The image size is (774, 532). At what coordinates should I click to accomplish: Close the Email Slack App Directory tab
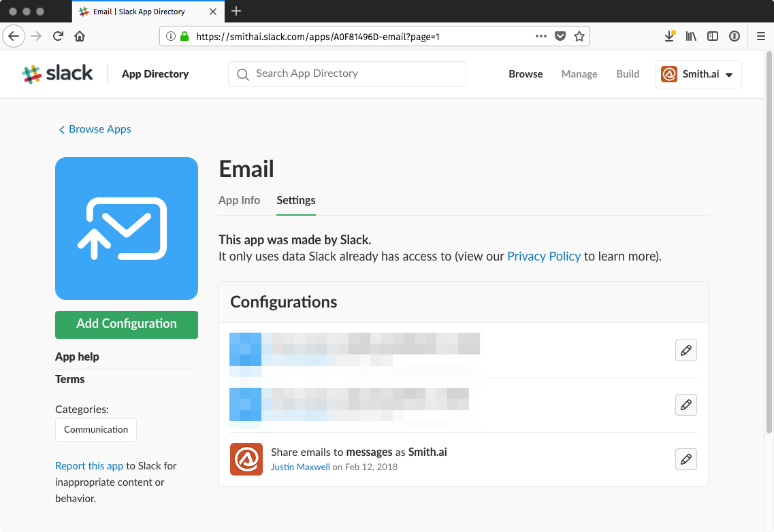pos(213,12)
